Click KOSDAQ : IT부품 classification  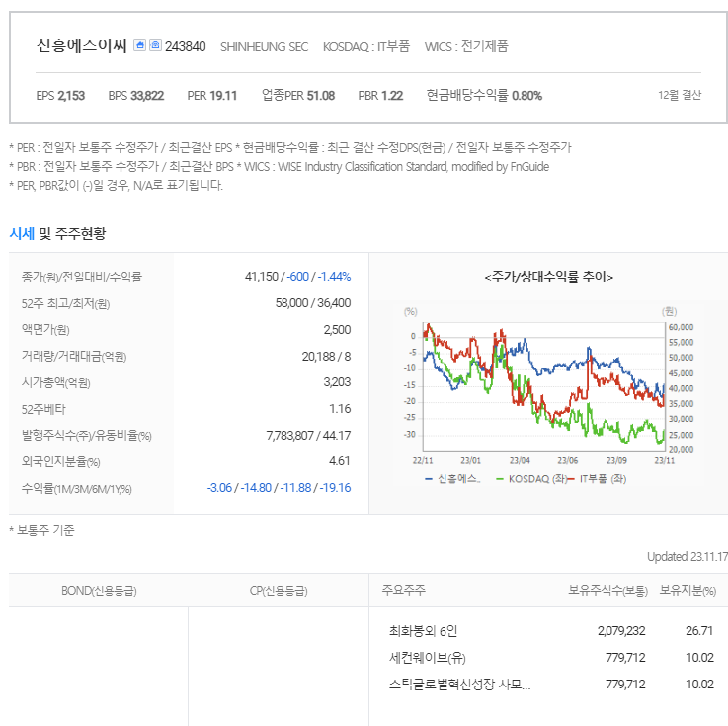point(366,46)
